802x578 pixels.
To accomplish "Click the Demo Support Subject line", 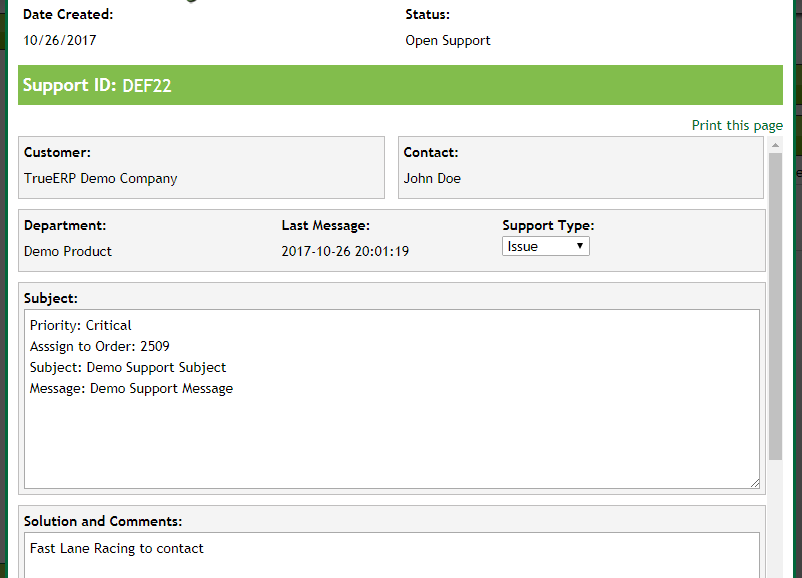I will [x=128, y=367].
